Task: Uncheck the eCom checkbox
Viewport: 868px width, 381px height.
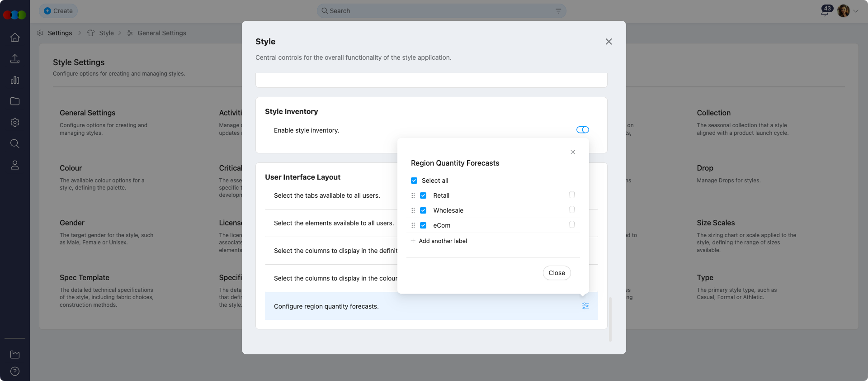Action: pos(423,225)
